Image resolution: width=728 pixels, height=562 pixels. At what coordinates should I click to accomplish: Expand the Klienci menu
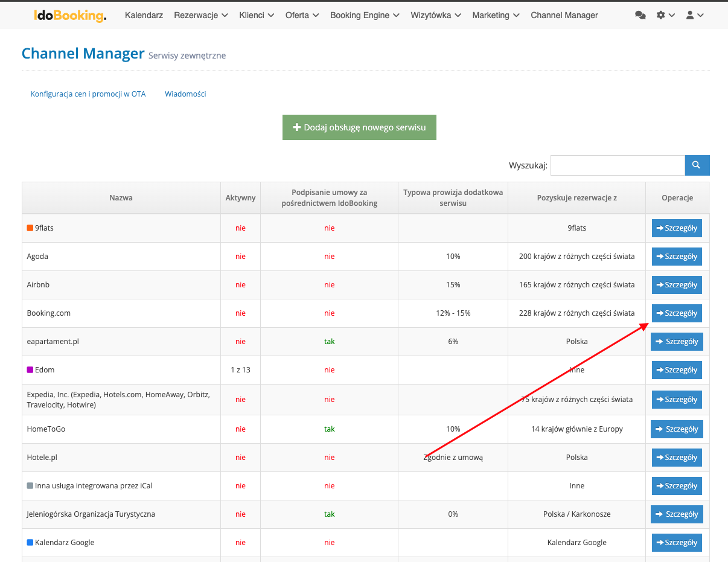pyautogui.click(x=257, y=15)
